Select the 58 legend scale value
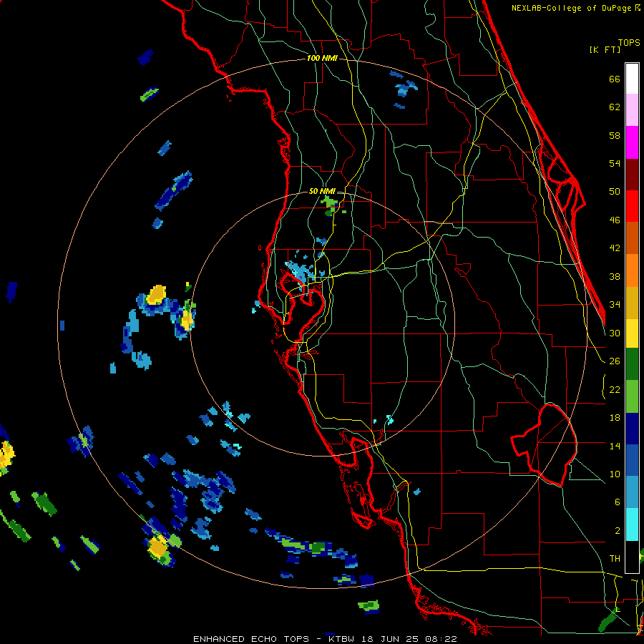This screenshot has width=644, height=644. (x=615, y=135)
